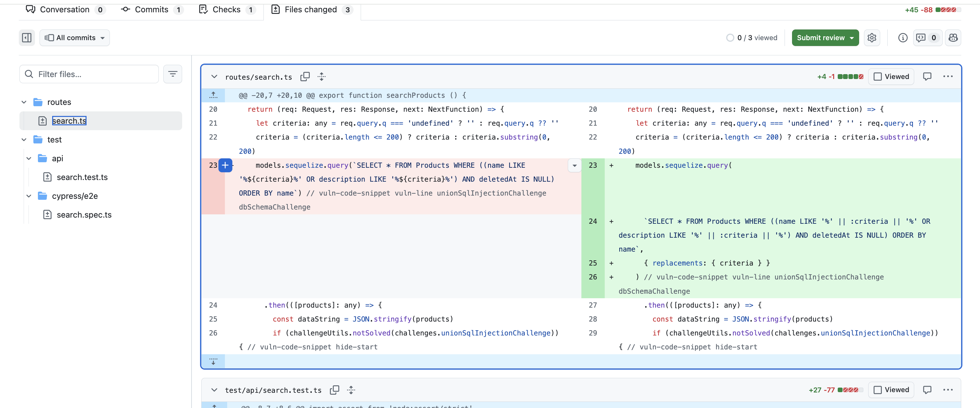Open search.spec.ts in file tree
The width and height of the screenshot is (980, 408).
click(84, 215)
